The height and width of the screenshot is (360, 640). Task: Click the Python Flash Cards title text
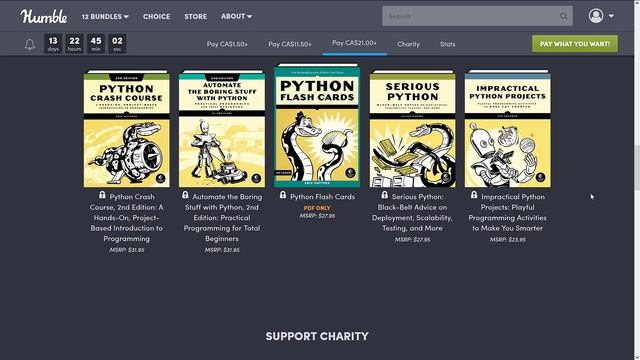(322, 197)
